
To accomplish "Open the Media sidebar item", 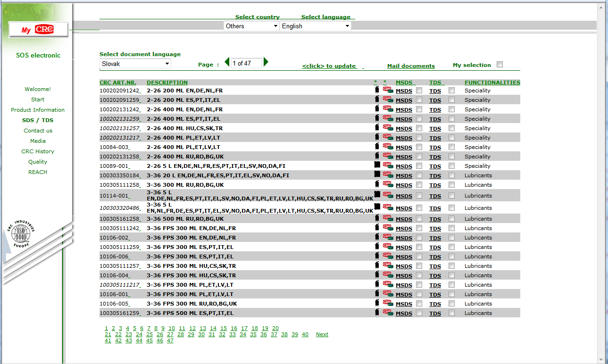I will pos(38,141).
